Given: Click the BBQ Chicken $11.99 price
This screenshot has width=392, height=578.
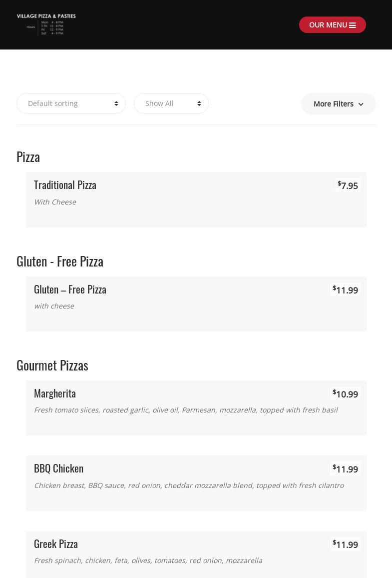Looking at the screenshot, I should tap(345, 469).
